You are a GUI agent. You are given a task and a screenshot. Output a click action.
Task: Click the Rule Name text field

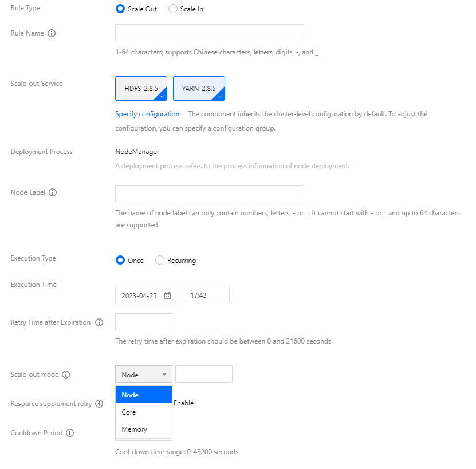(x=209, y=33)
